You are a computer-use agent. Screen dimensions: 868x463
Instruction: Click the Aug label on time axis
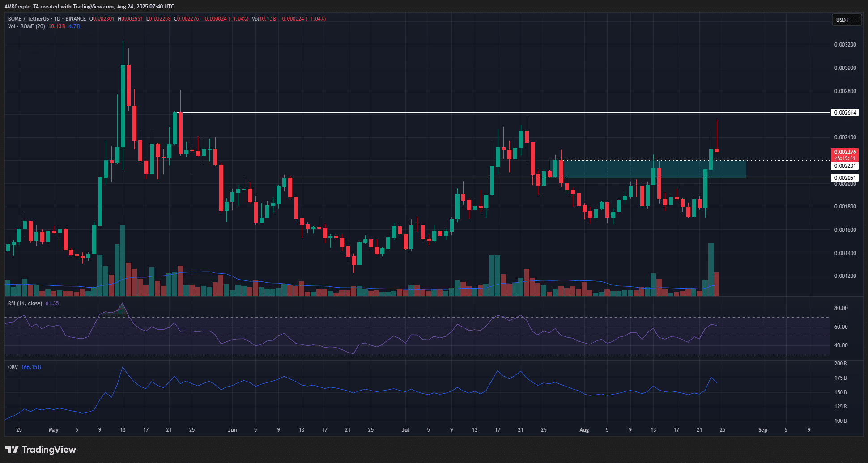584,430
